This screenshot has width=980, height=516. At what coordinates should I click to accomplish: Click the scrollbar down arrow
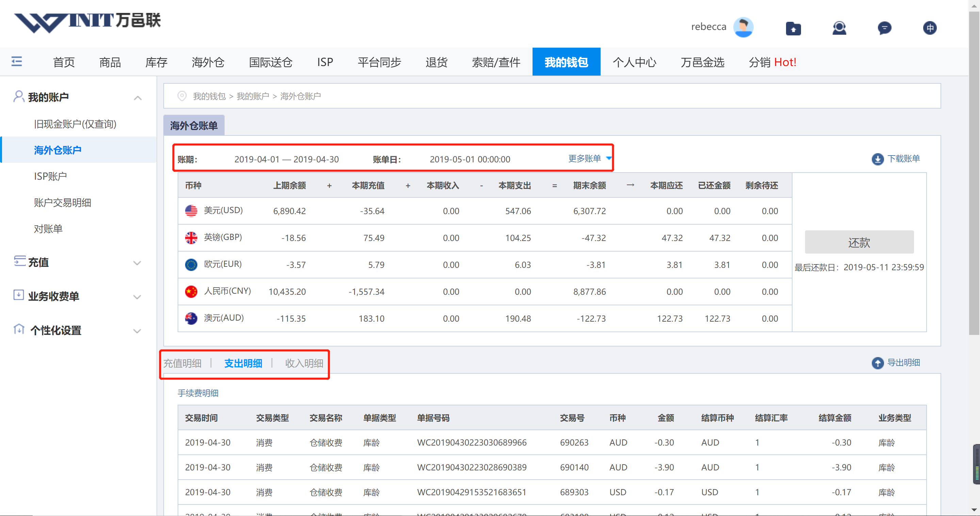tap(974, 510)
